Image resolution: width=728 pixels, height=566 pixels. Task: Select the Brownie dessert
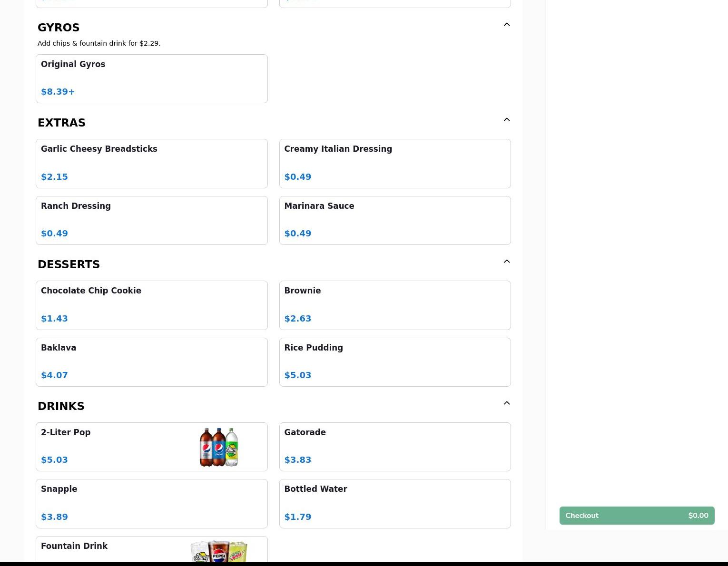(x=394, y=305)
